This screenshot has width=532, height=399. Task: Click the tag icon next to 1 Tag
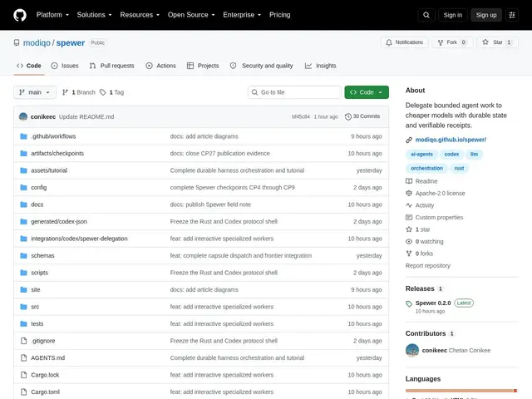pos(103,92)
